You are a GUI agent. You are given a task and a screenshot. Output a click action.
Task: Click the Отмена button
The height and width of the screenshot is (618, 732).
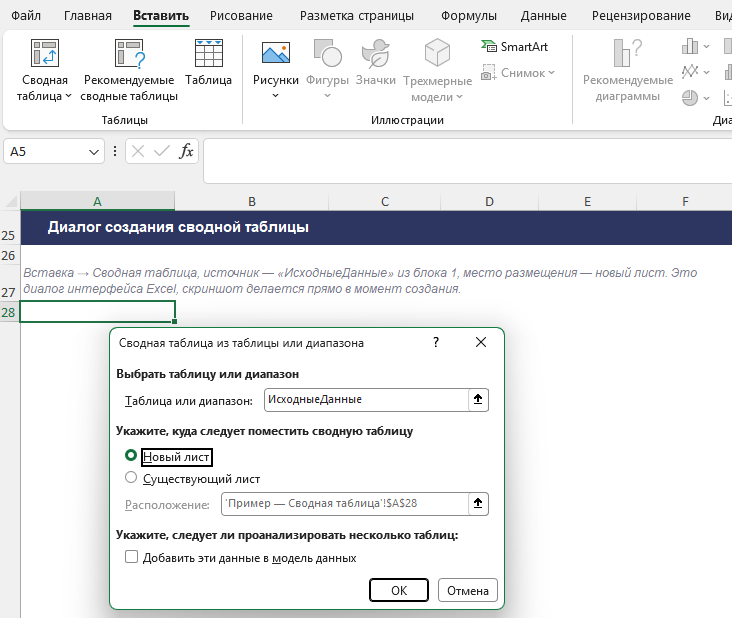click(x=468, y=590)
